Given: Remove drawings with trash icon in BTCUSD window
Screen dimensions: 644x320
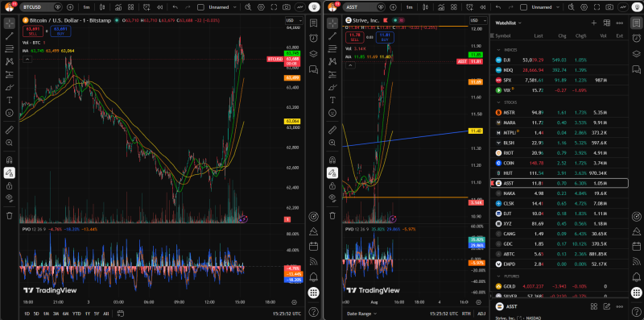Looking at the screenshot, I should [10, 215].
